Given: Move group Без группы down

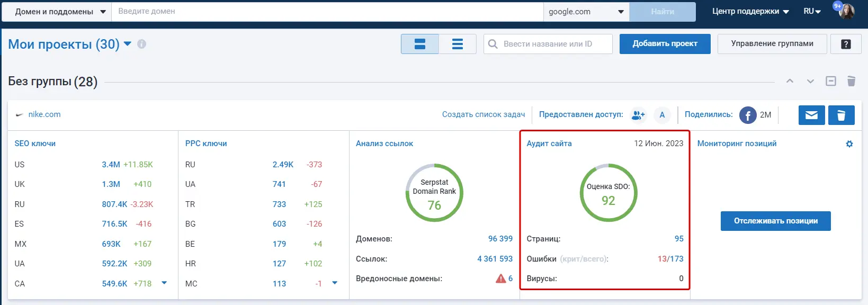Looking at the screenshot, I should (810, 81).
